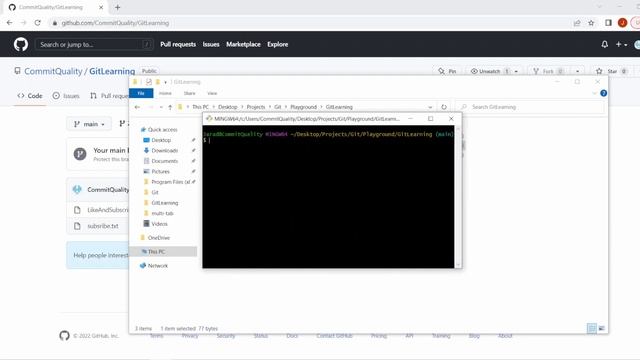Viewport: 640px width, 360px height.
Task: Go back in the browser
Action: (10, 23)
